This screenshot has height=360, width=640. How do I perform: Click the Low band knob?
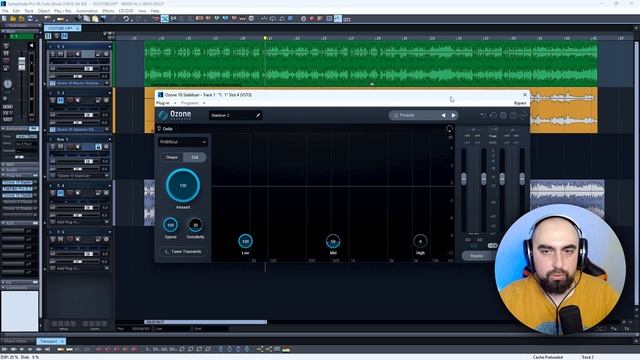click(245, 241)
